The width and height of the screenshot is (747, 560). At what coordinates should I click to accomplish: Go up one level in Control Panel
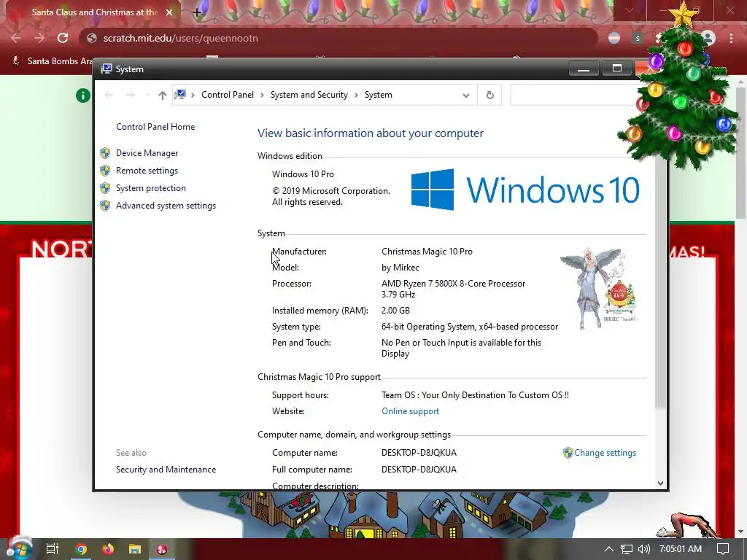[163, 96]
